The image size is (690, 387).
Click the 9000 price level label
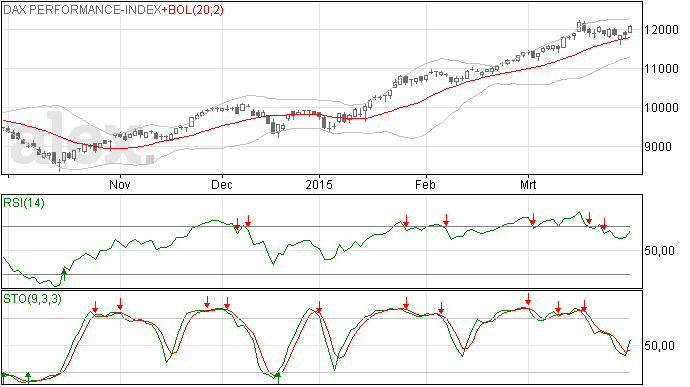[x=658, y=147]
